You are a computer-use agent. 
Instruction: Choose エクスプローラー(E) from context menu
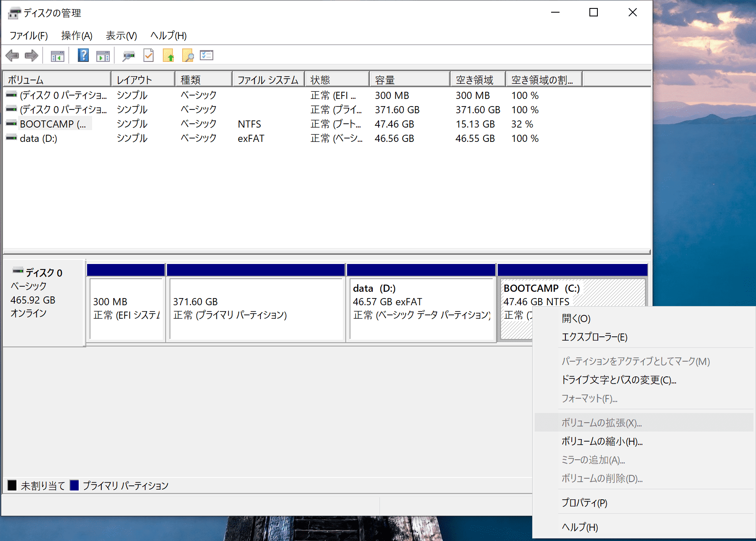tap(643, 337)
